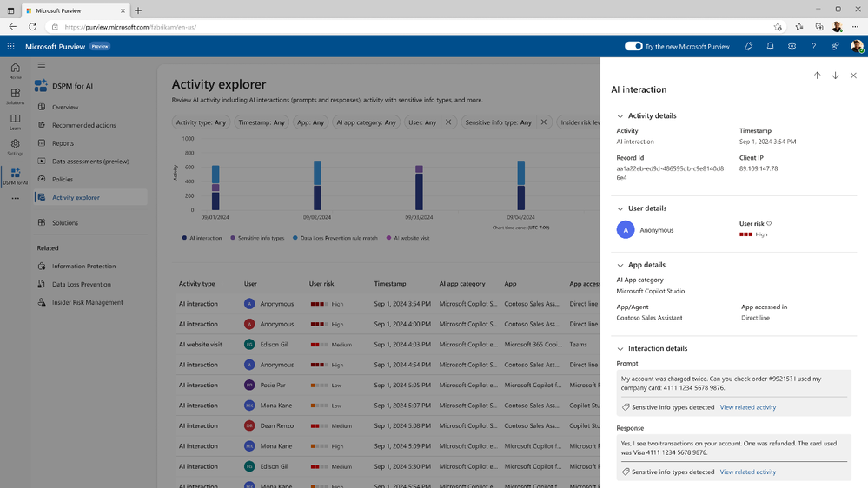
Task: Open Sensitive info type filter
Action: pos(498,122)
